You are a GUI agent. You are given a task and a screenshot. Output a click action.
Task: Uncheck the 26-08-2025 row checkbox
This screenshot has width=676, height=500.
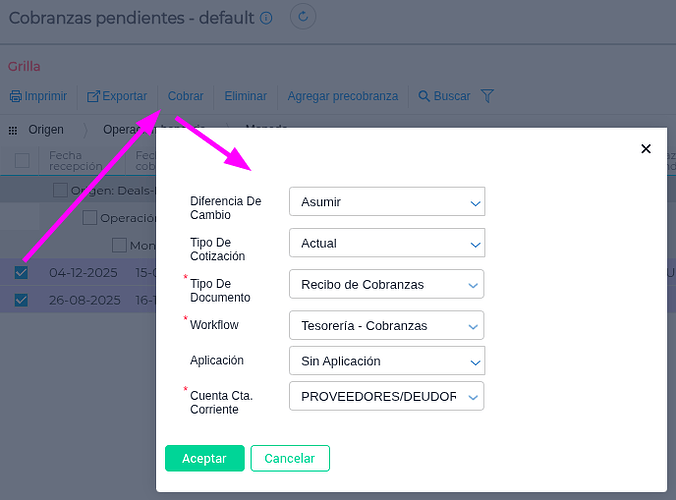coord(21,299)
